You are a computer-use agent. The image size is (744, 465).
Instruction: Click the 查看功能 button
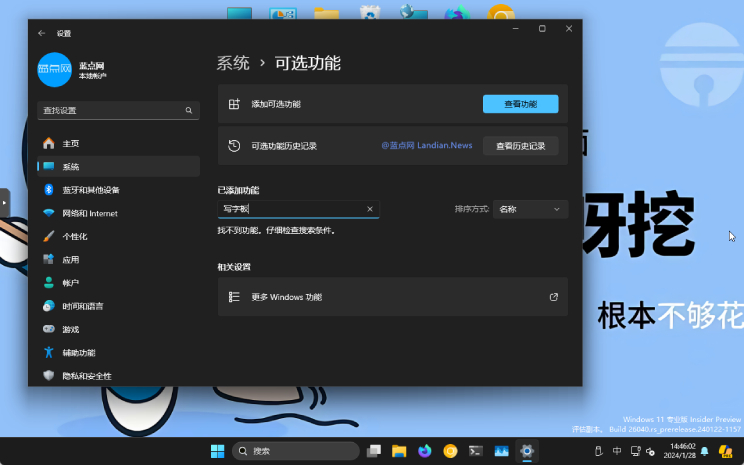click(520, 104)
